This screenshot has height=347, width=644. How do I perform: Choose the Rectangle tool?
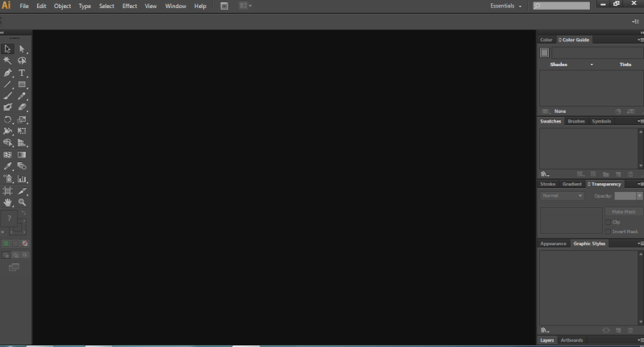coord(22,84)
